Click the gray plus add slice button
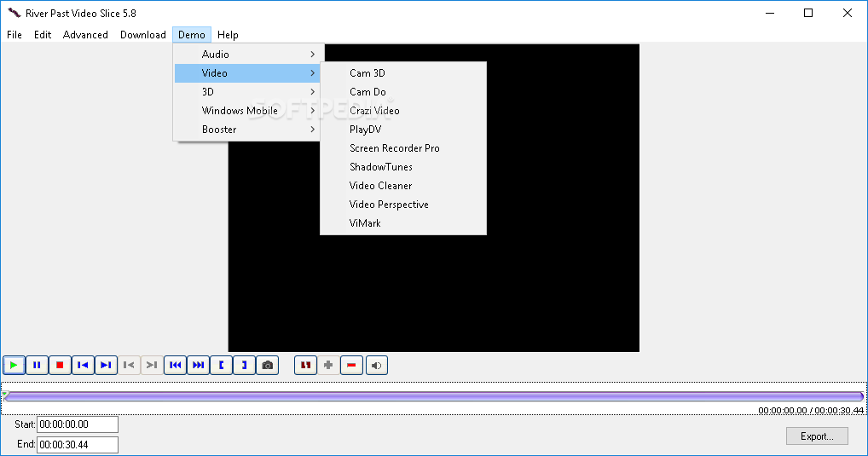Screen dimensions: 868x456 tap(328, 366)
